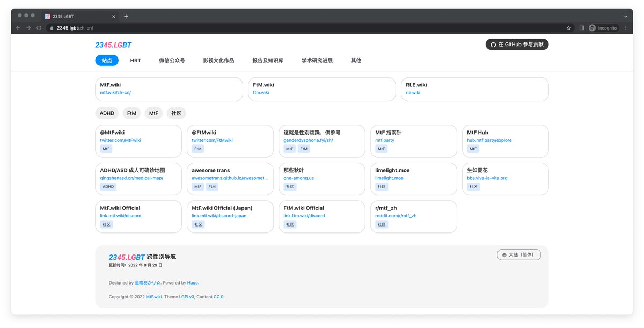Open the 学术研究进展 tab
The image size is (644, 328).
pyautogui.click(x=317, y=60)
